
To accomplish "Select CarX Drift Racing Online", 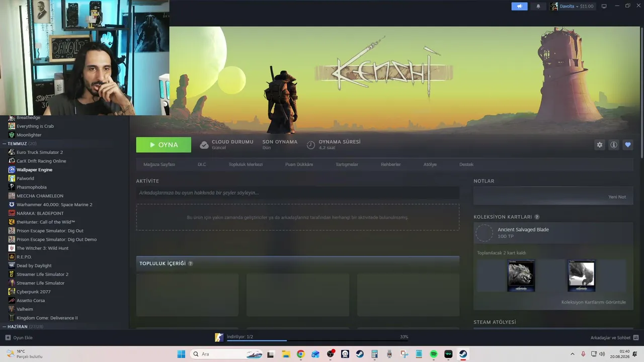I will tap(41, 161).
